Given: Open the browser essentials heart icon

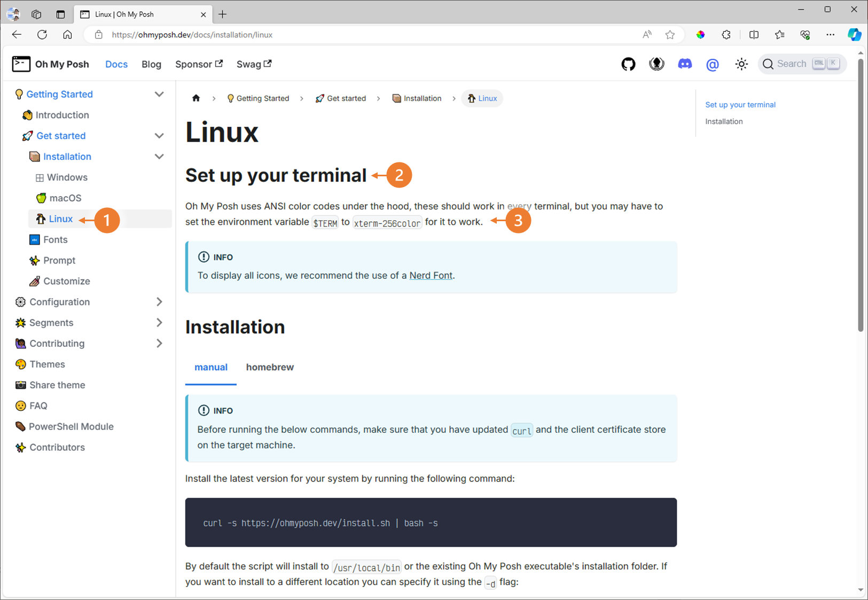Looking at the screenshot, I should click(805, 35).
